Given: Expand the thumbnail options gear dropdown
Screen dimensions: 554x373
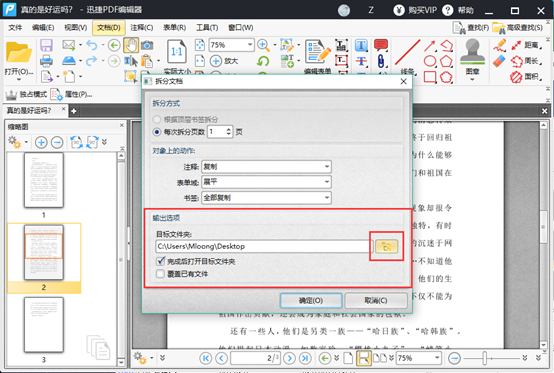Looking at the screenshot, I should [26, 142].
